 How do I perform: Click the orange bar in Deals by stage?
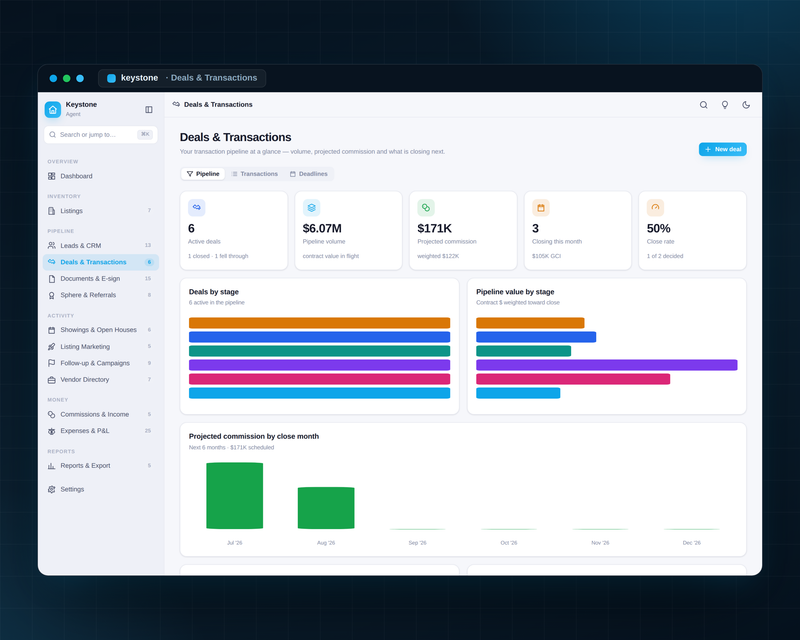point(319,323)
